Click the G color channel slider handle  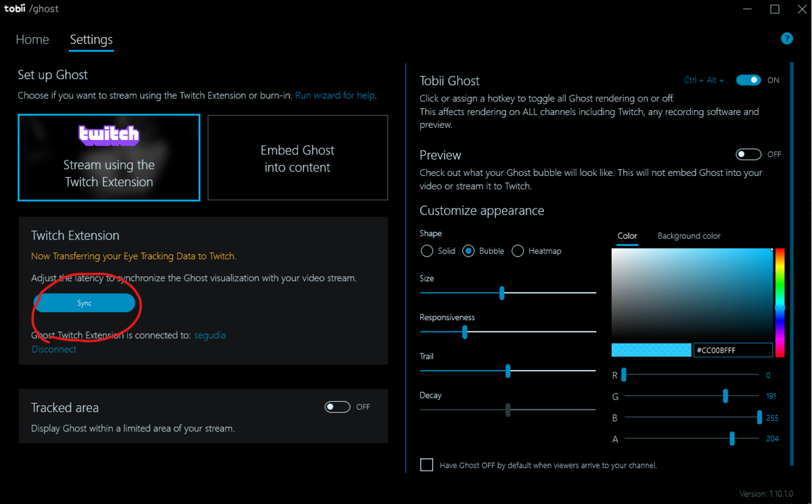coord(725,396)
